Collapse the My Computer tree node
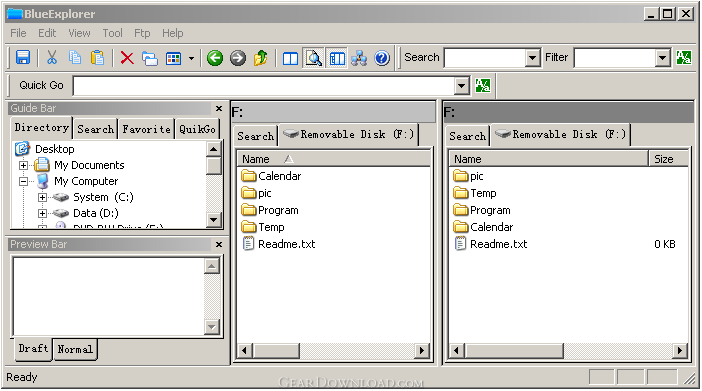 [x=23, y=181]
